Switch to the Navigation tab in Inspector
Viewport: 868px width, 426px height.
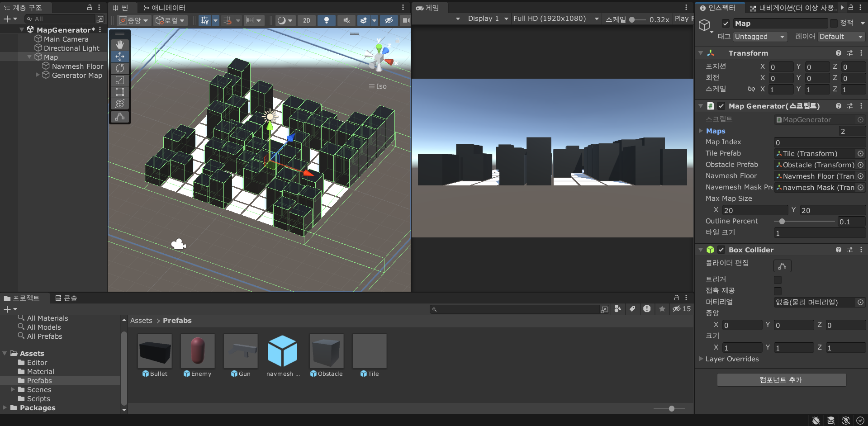point(793,8)
